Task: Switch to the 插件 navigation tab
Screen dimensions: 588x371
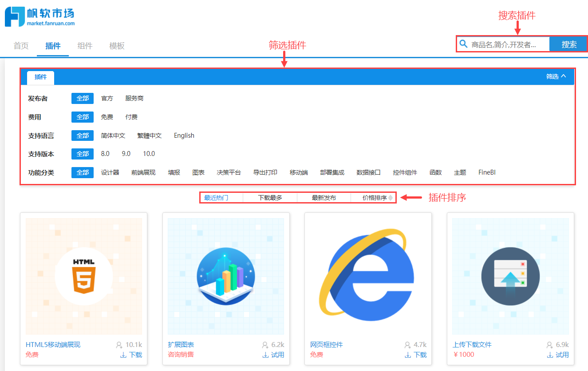Action: point(53,45)
